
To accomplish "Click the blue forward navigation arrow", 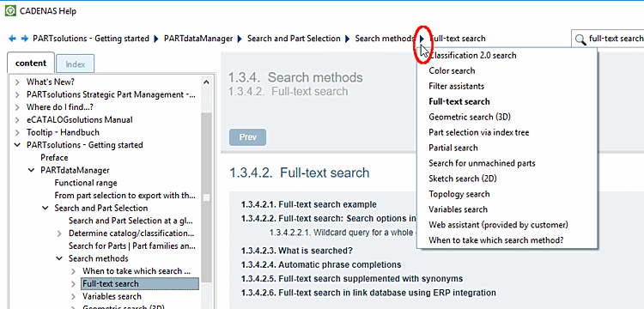I will pyautogui.click(x=25, y=39).
